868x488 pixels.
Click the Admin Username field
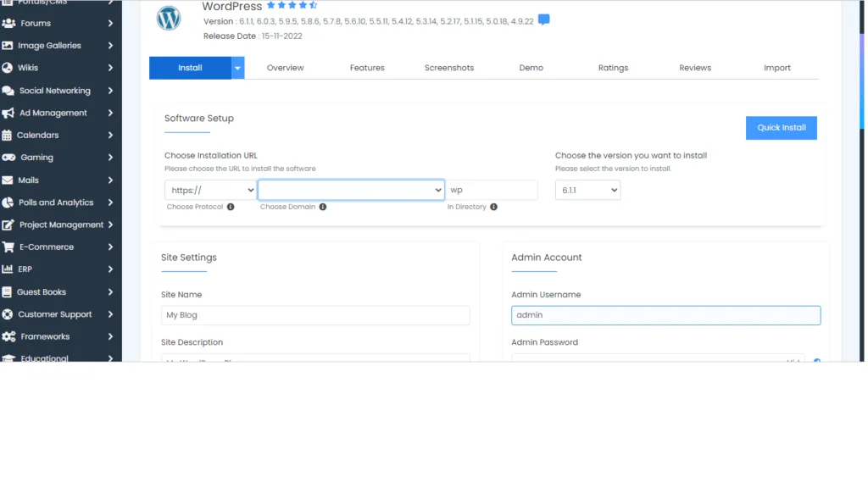click(x=666, y=315)
